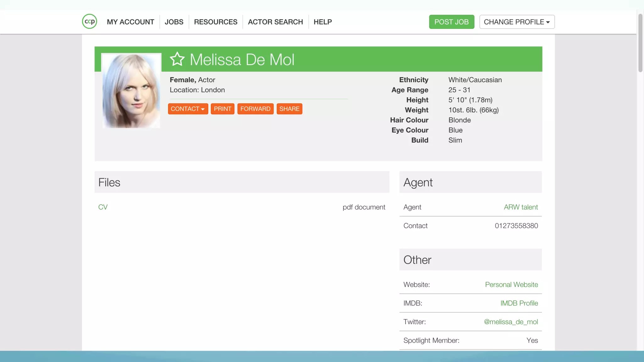The width and height of the screenshot is (644, 362).
Task: Click the SHARE button
Action: point(289,109)
